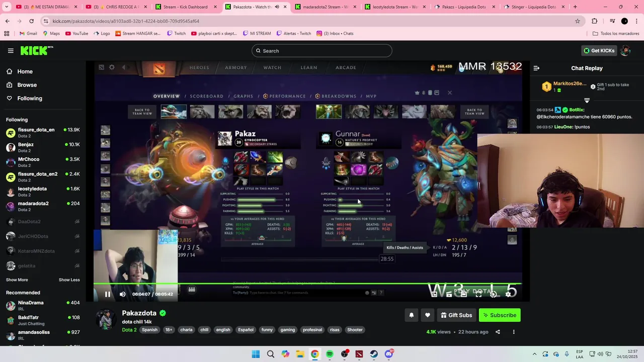The width and height of the screenshot is (644, 362).
Task: Open Chrome three-dot menu
Action: (x=636, y=21)
